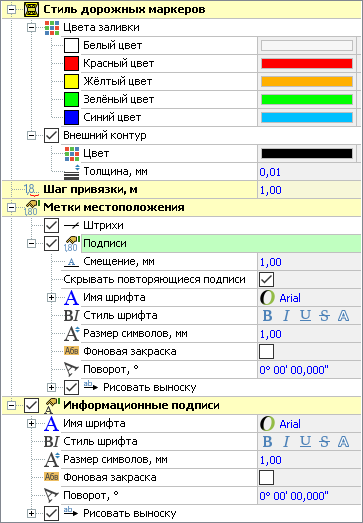This screenshot has height=523, width=363.
Task: Expand Имя шрифта in Информационные подписи
Action: pyautogui.click(x=31, y=424)
